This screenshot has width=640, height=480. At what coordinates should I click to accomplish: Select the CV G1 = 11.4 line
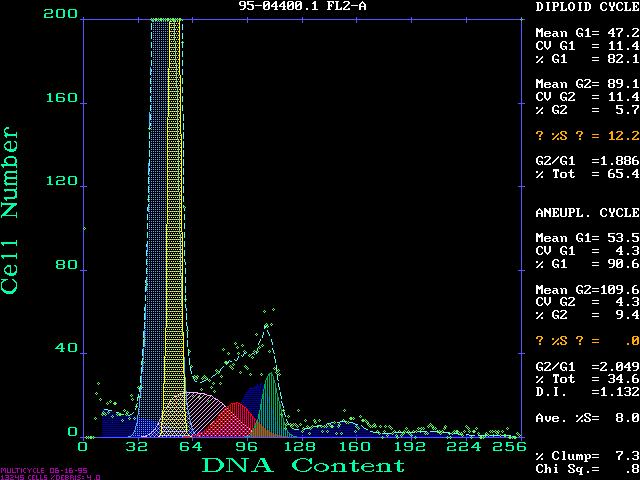587,46
